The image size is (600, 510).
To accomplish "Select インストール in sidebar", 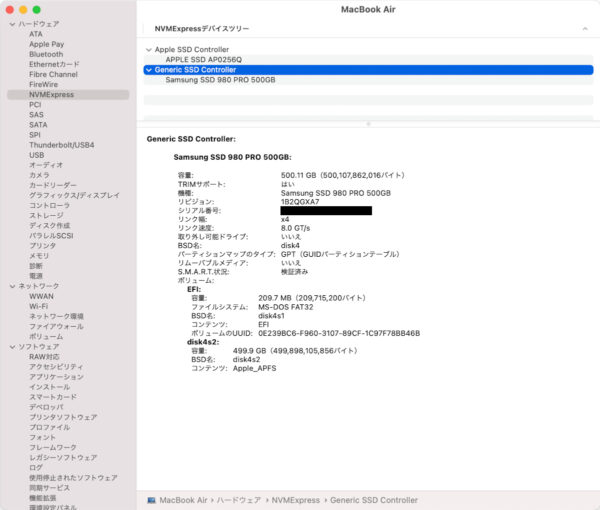I will (50, 387).
